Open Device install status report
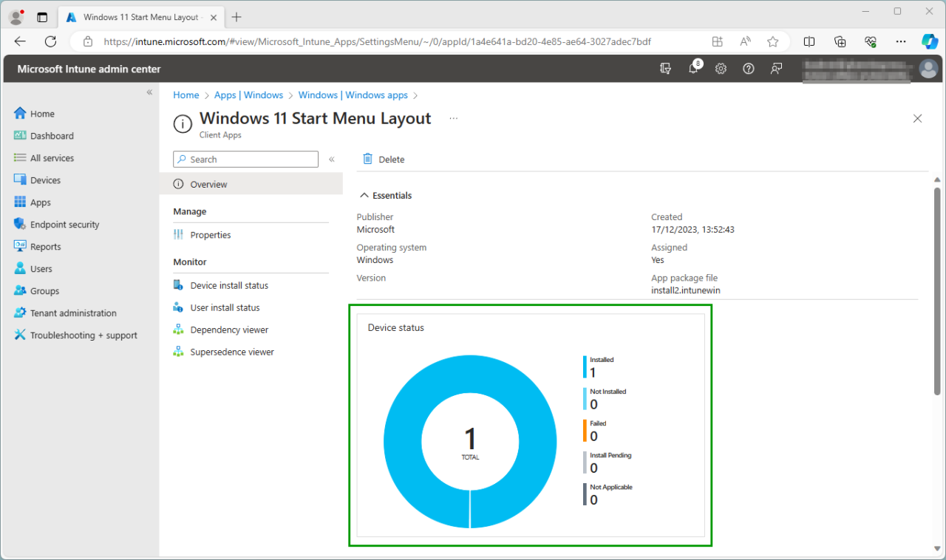946x560 pixels. point(229,285)
